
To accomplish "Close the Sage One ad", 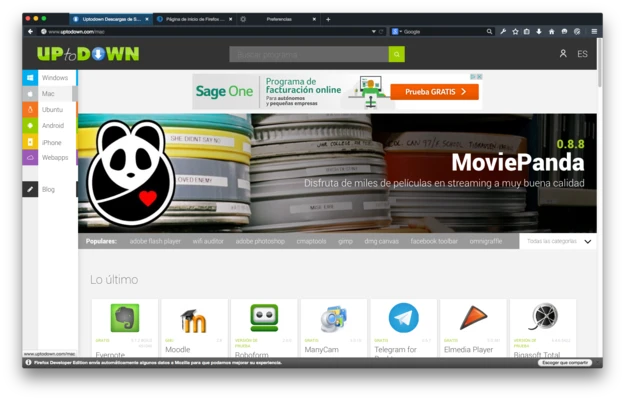I will tap(480, 76).
